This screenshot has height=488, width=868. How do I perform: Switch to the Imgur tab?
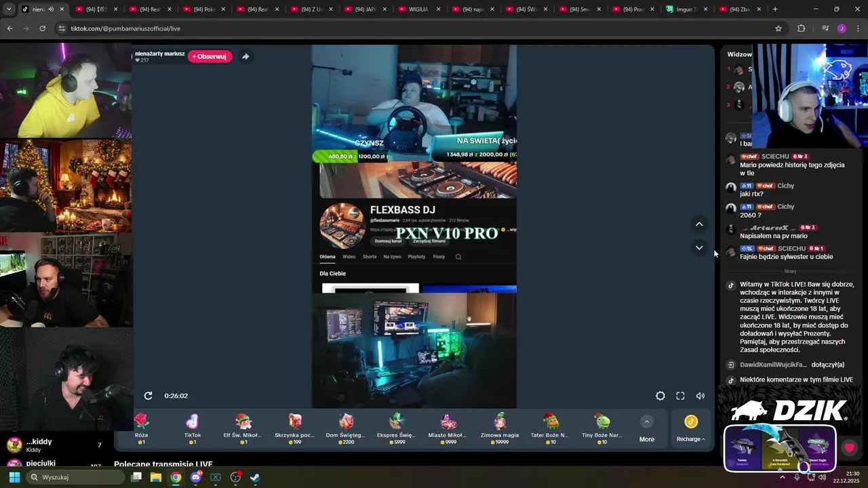tap(687, 9)
